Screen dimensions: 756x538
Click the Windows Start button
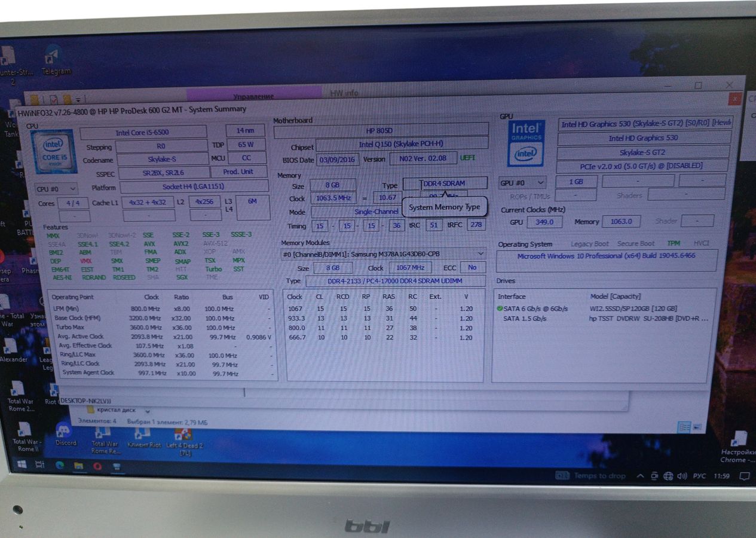click(21, 464)
